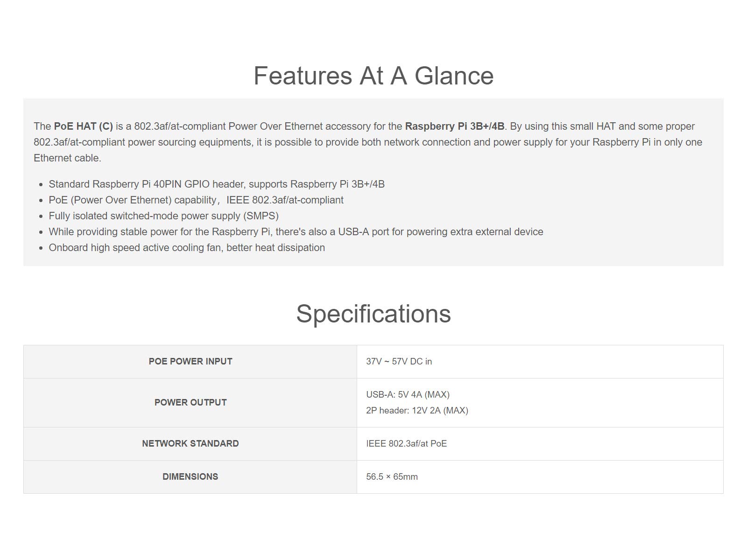Click the "POWER OUTPUT" table label
This screenshot has width=747, height=560.
(x=190, y=403)
